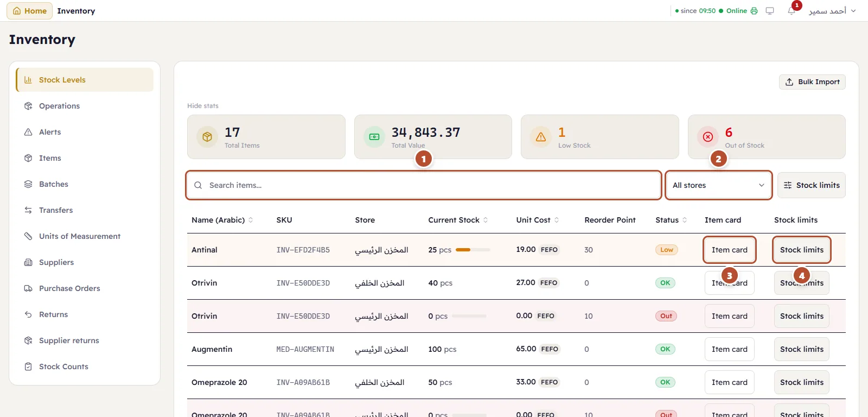Click the Low status badge for Antinal
This screenshot has height=417, width=868.
(x=667, y=250)
